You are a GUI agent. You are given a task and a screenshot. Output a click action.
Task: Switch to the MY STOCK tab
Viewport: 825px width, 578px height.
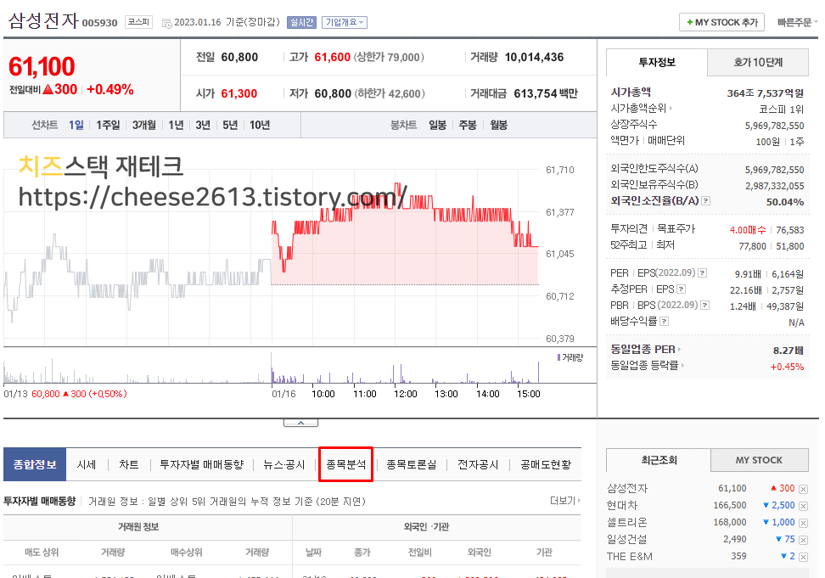759,460
